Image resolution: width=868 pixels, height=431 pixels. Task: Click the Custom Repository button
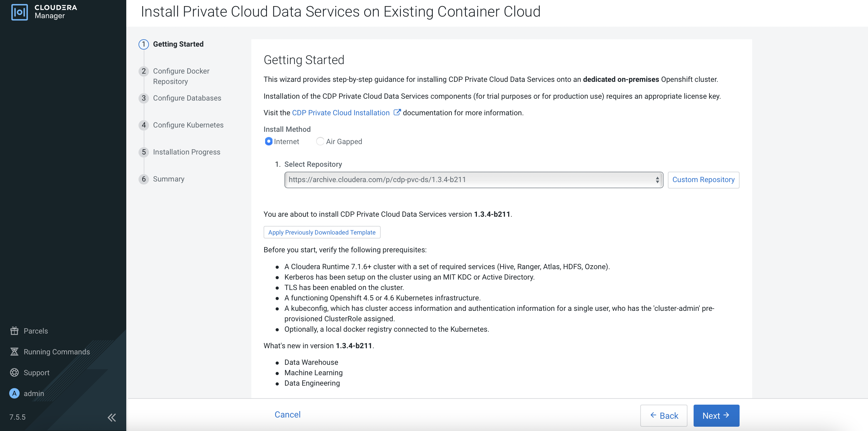tap(703, 180)
